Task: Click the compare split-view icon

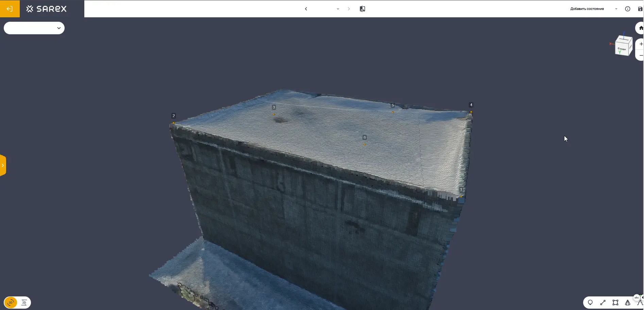Action: tap(362, 9)
